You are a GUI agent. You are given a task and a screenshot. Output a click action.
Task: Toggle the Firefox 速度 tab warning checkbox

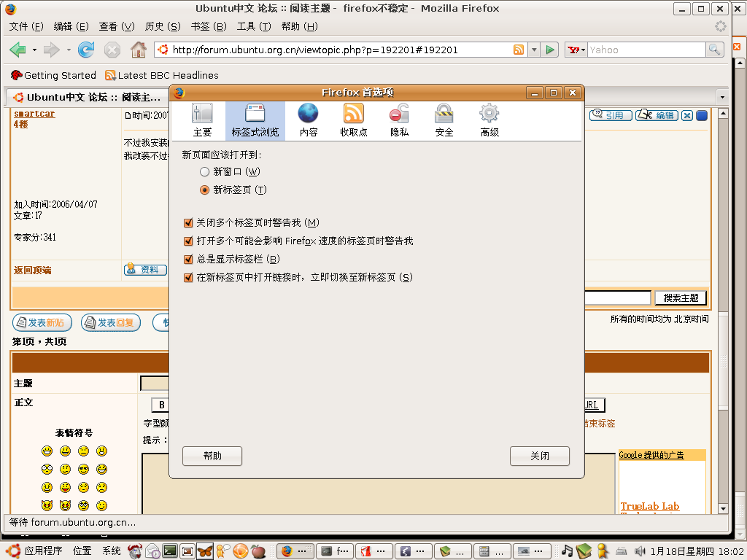188,241
